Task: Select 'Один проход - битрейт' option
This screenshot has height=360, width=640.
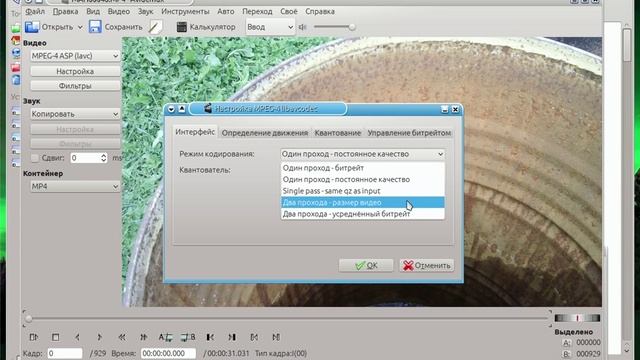Action: pyautogui.click(x=363, y=168)
